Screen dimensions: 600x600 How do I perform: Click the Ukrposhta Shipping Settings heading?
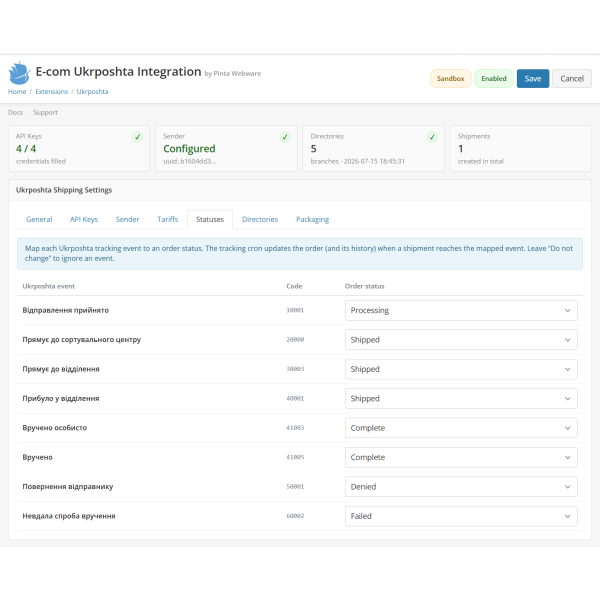click(64, 190)
